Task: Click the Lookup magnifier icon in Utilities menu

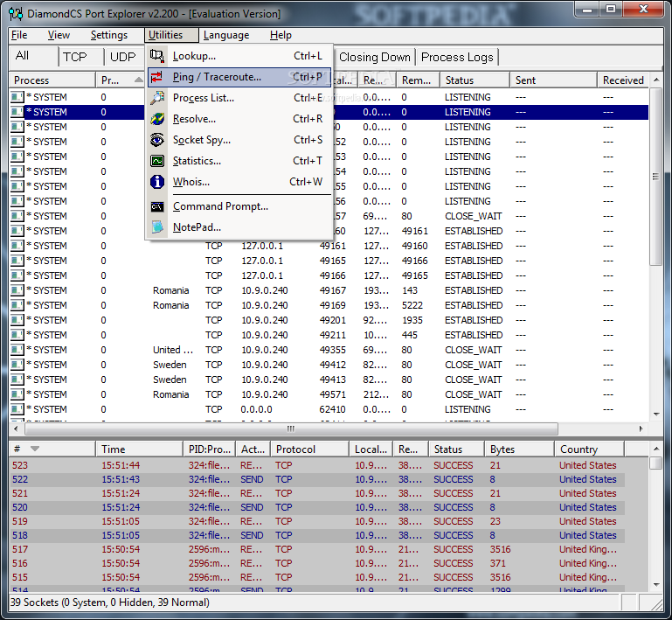Action: click(157, 56)
